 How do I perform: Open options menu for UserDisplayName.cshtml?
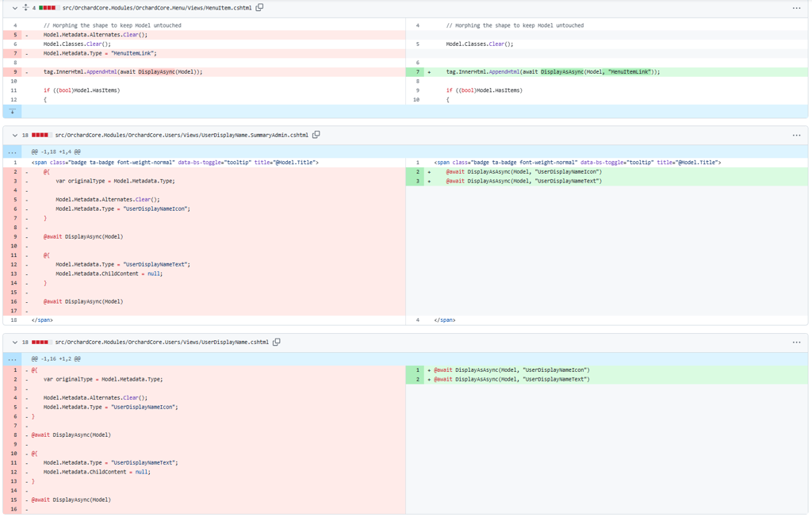[796, 343]
